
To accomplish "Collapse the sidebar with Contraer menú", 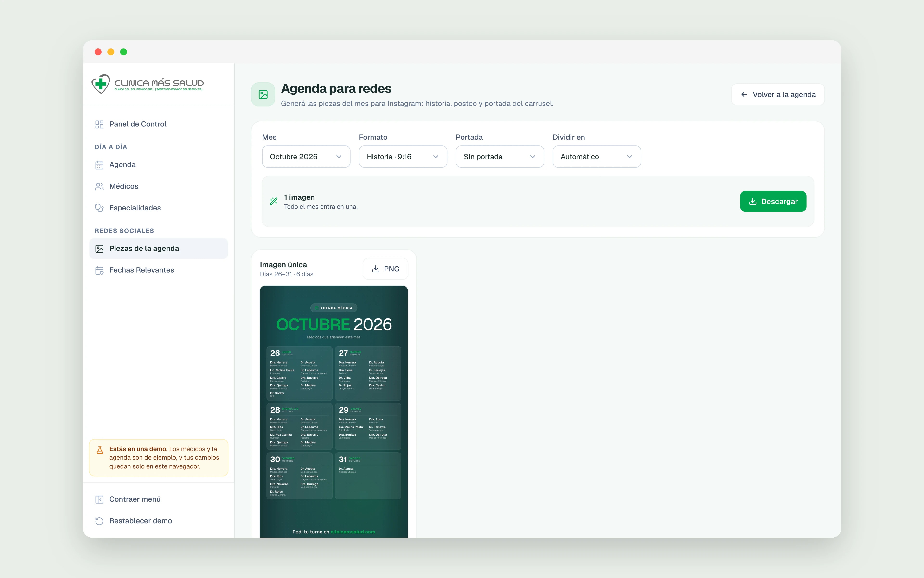I will tap(159, 499).
